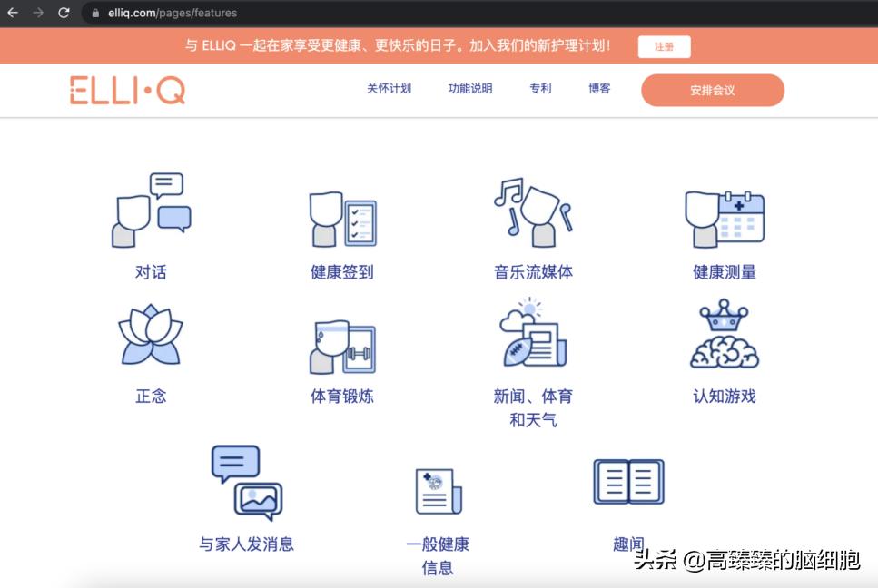Screen dimensions: 878x588
Task: Click the 一般健康信息 health info icon
Action: [x=436, y=485]
